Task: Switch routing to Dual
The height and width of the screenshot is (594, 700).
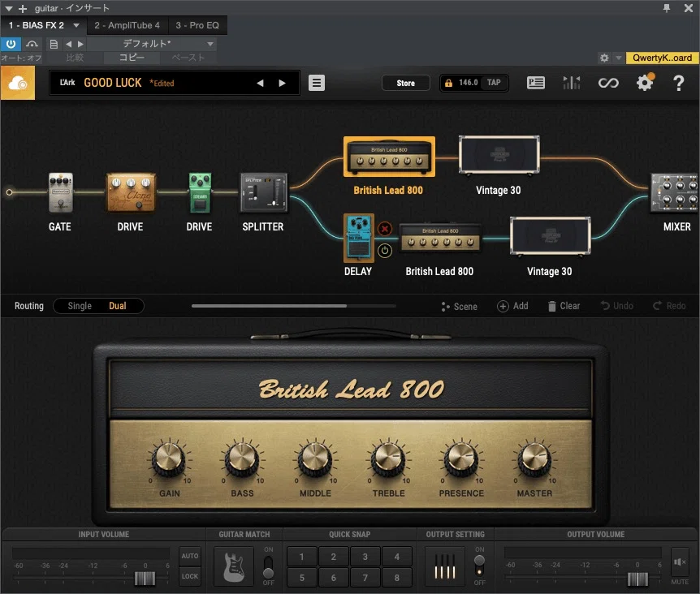Action: [x=118, y=306]
